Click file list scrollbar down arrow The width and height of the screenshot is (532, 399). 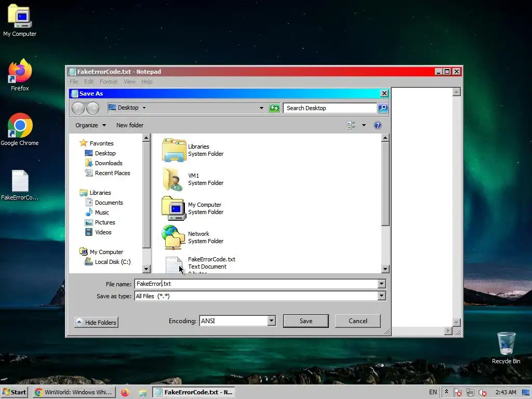pos(385,269)
